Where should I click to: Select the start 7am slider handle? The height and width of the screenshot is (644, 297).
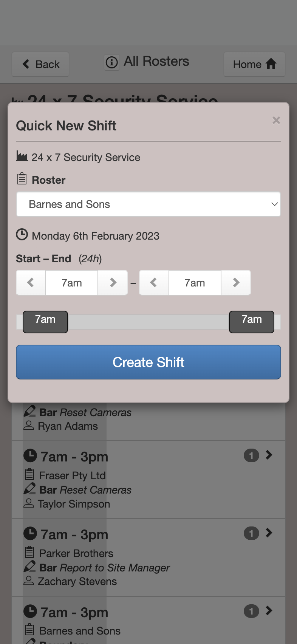(45, 322)
